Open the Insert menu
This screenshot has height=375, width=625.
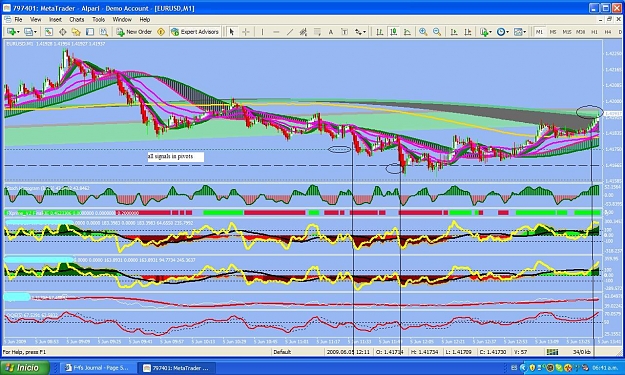[55, 19]
